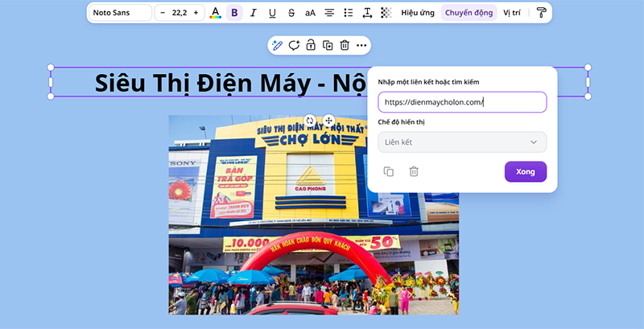Open the text color picker
The height and width of the screenshot is (329, 644).
[x=215, y=13]
